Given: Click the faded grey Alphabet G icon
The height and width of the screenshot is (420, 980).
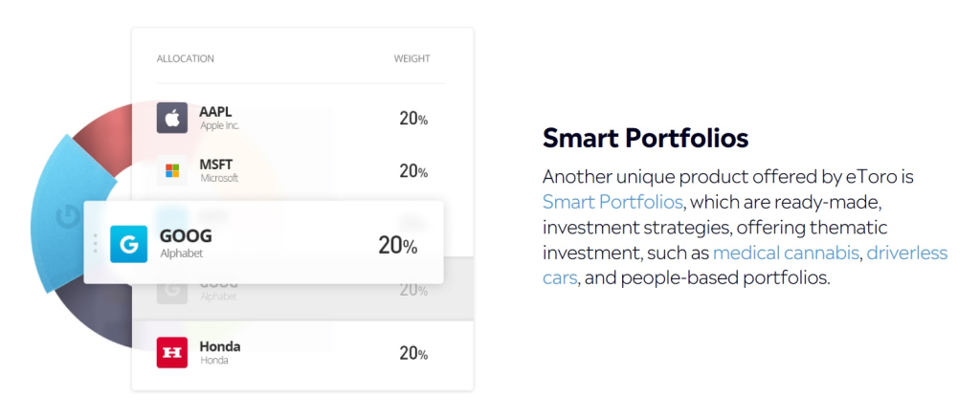Looking at the screenshot, I should point(172,289).
